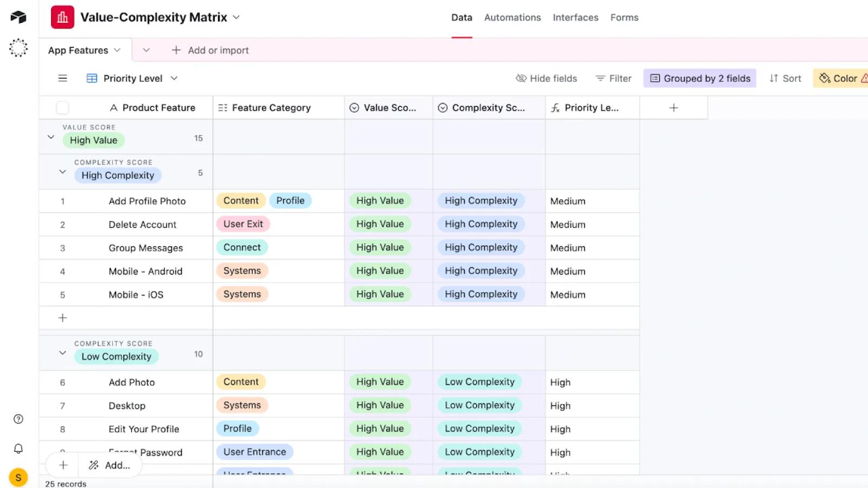Collapse the High Value group
The height and width of the screenshot is (488, 868).
pos(51,137)
